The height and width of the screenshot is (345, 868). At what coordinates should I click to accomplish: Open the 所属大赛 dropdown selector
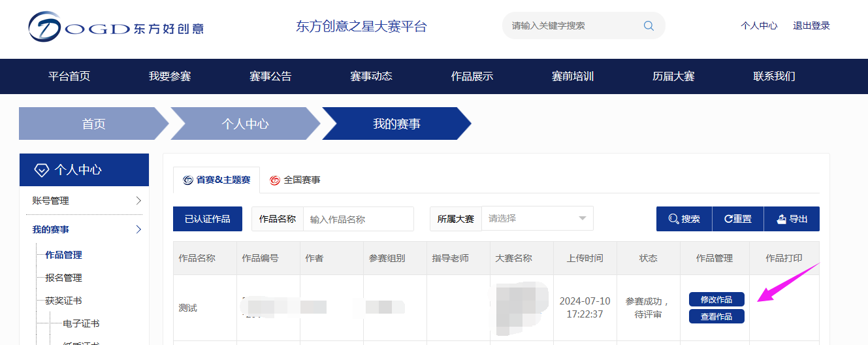pyautogui.click(x=537, y=219)
